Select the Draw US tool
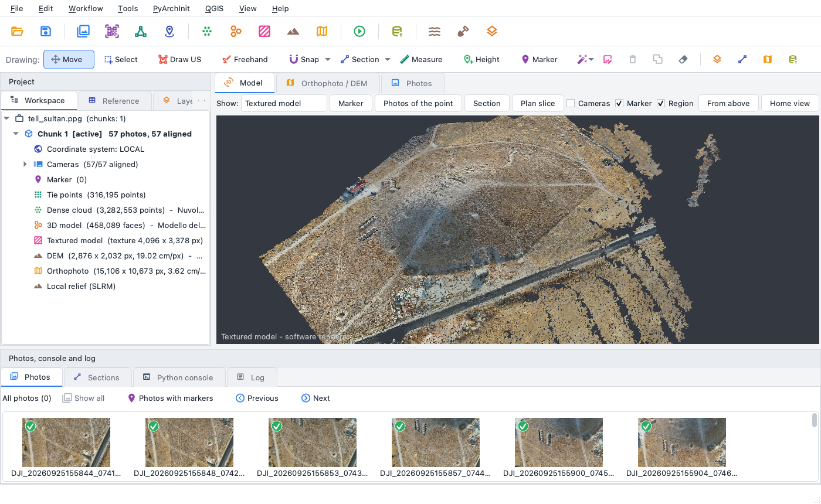Screen dimensions: 821x504 180,59
